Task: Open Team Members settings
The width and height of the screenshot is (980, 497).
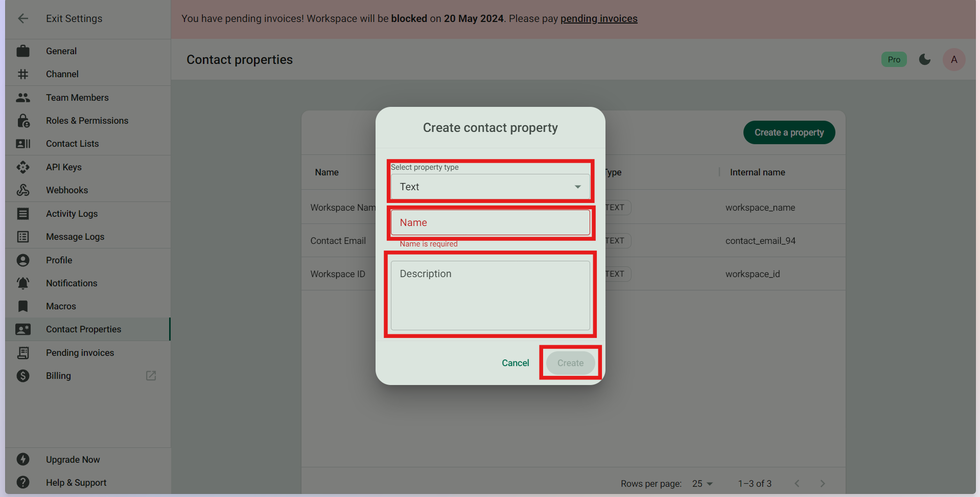Action: 77,98
